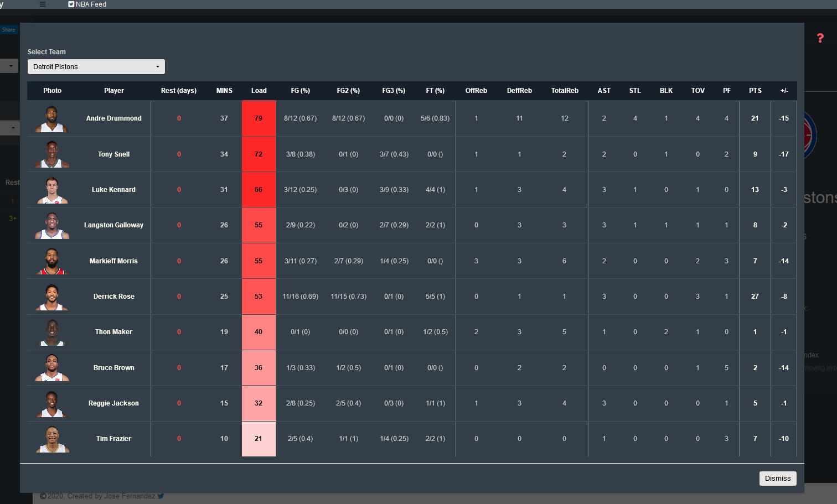
Task: Select the Langston Galloway player name
Action: tap(114, 225)
